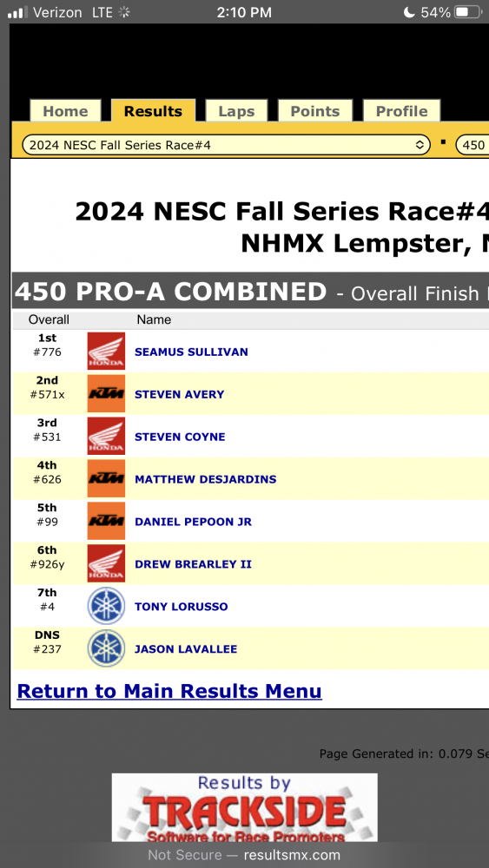Click the KTM logo beside Matthew Desjardins
The width and height of the screenshot is (489, 868).
click(x=106, y=478)
